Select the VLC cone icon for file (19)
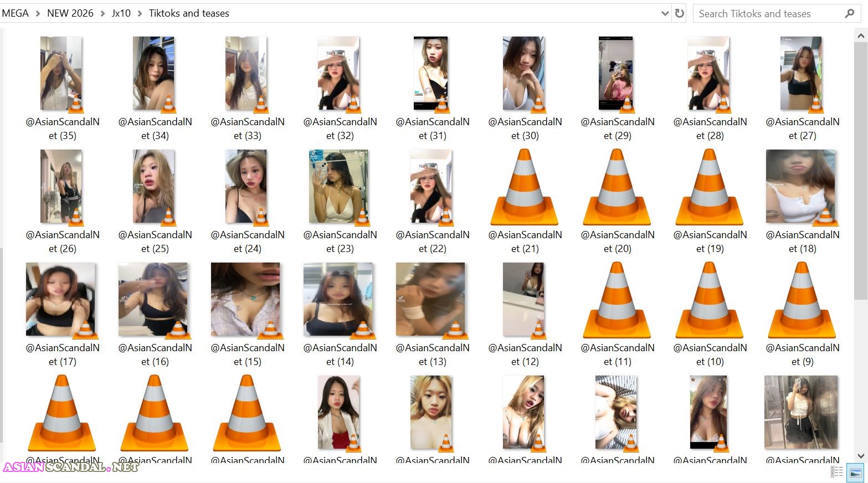Viewport: 868px width, 483px height. (709, 187)
